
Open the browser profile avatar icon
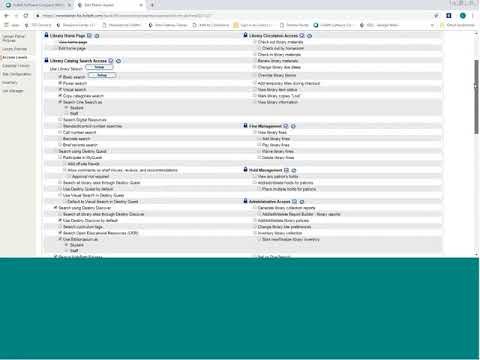[463, 16]
